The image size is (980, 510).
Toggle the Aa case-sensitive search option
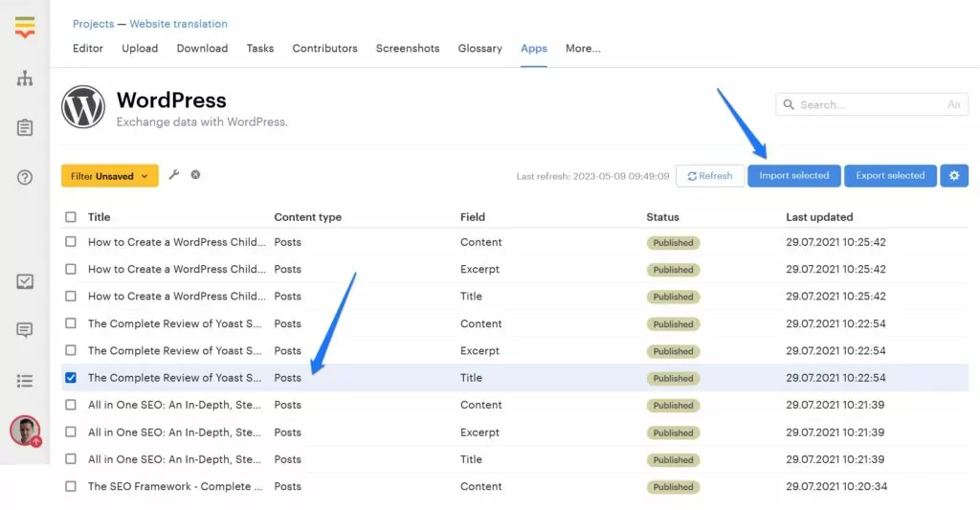coord(954,104)
